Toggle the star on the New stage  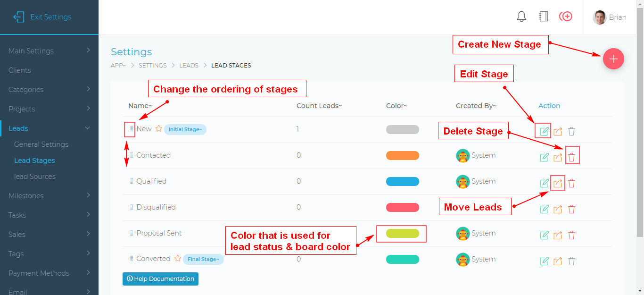(159, 128)
